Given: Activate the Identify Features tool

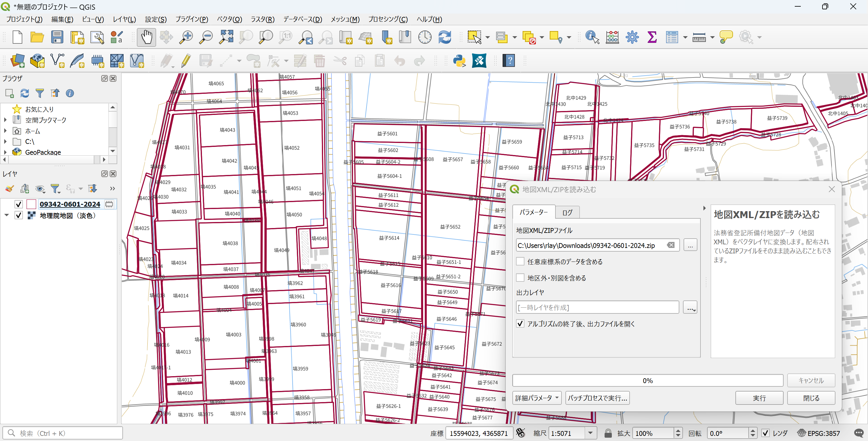Looking at the screenshot, I should click(x=591, y=37).
